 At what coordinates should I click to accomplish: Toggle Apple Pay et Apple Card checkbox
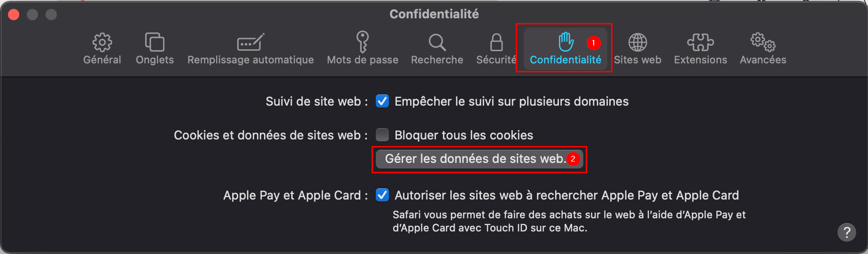pyautogui.click(x=382, y=195)
